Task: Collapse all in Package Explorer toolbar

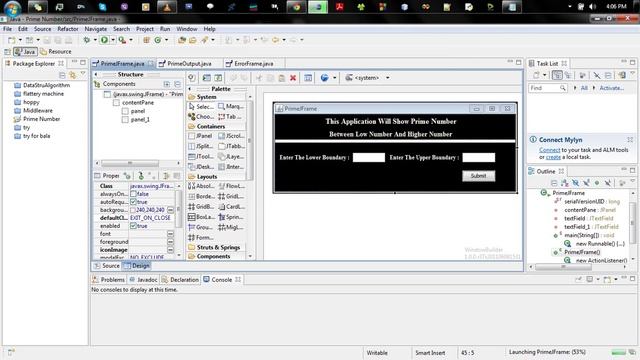Action: pos(62,75)
